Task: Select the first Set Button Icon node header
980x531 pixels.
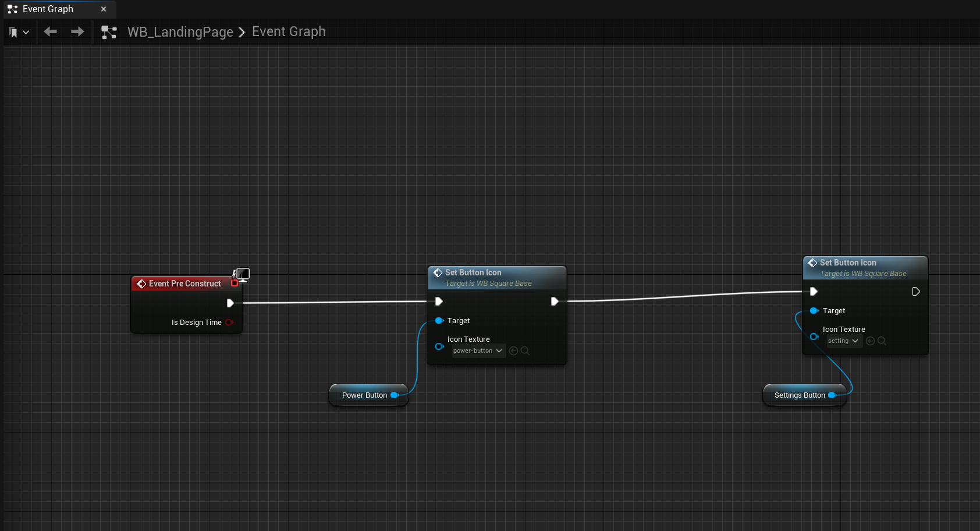Action: (x=497, y=278)
